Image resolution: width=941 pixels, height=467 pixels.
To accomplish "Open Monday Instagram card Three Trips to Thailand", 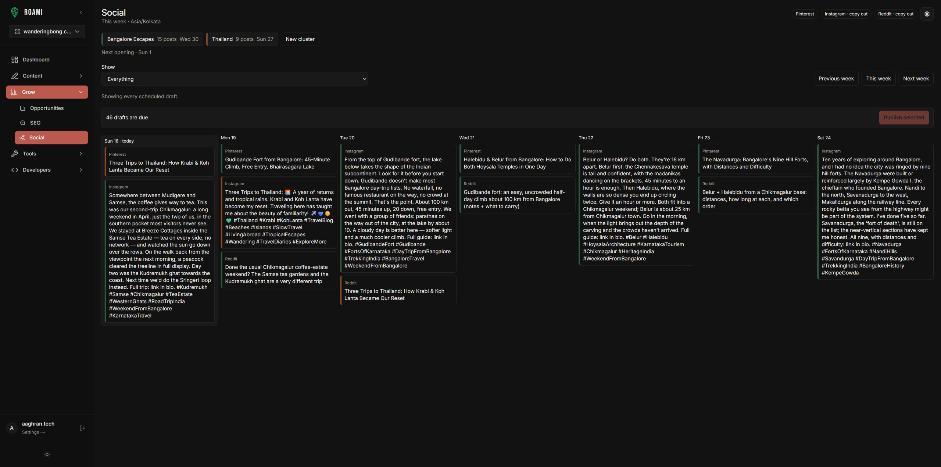I will point(279,212).
